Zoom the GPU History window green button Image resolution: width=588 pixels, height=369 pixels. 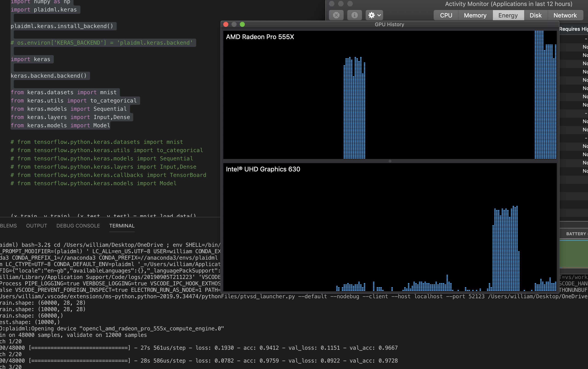(242, 24)
